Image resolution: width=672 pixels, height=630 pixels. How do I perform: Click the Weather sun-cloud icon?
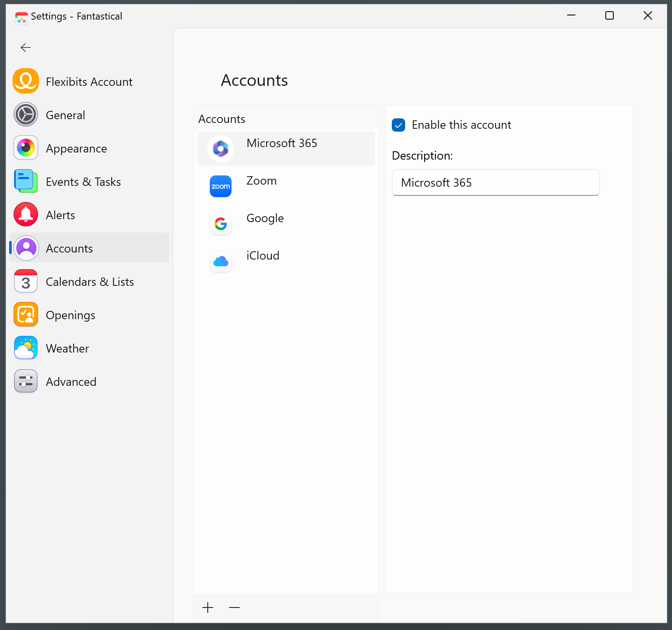click(x=26, y=348)
